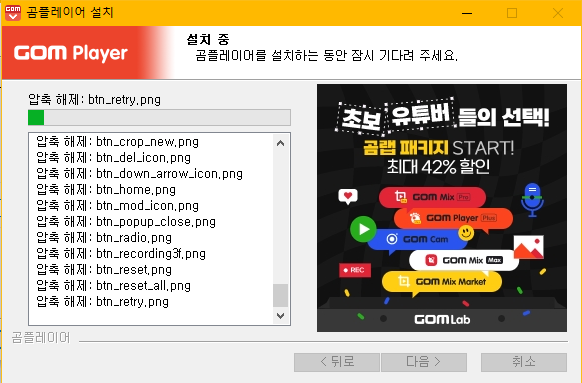Click the GOM Player logo banner
Image resolution: width=582 pixels, height=383 pixels.
(88, 52)
